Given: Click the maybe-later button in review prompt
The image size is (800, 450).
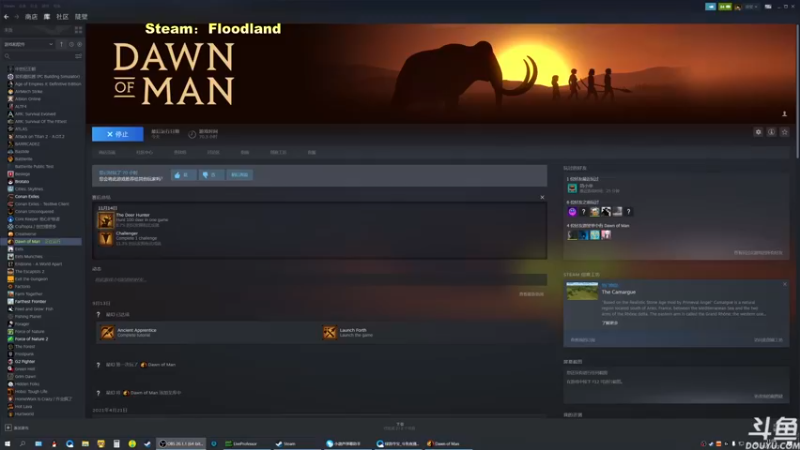Looking at the screenshot, I should pos(239,175).
